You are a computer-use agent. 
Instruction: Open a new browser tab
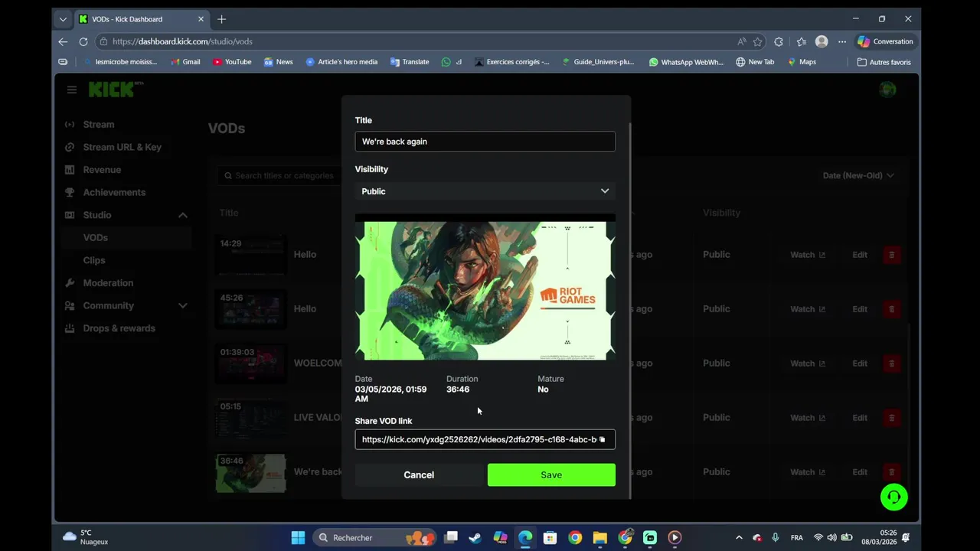(221, 19)
